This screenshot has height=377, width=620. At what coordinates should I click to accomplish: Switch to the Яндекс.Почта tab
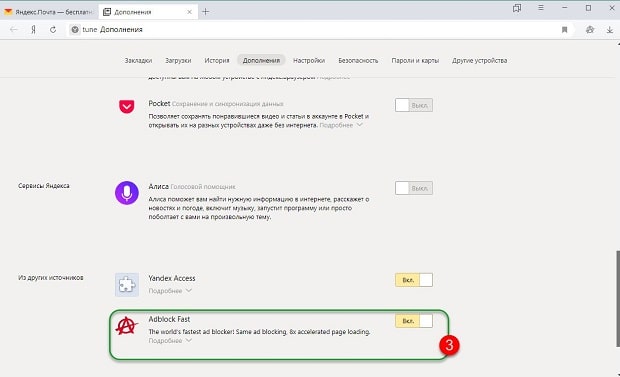[x=49, y=12]
